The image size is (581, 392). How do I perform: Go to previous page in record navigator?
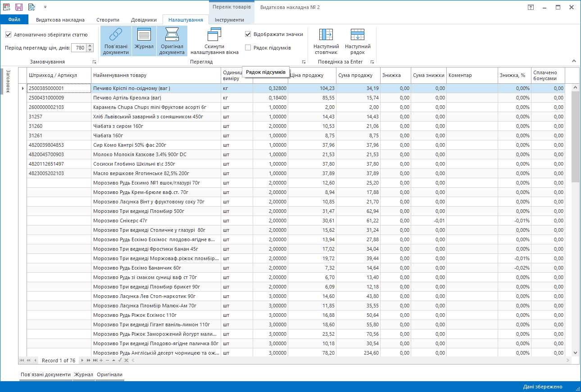[x=29, y=360]
